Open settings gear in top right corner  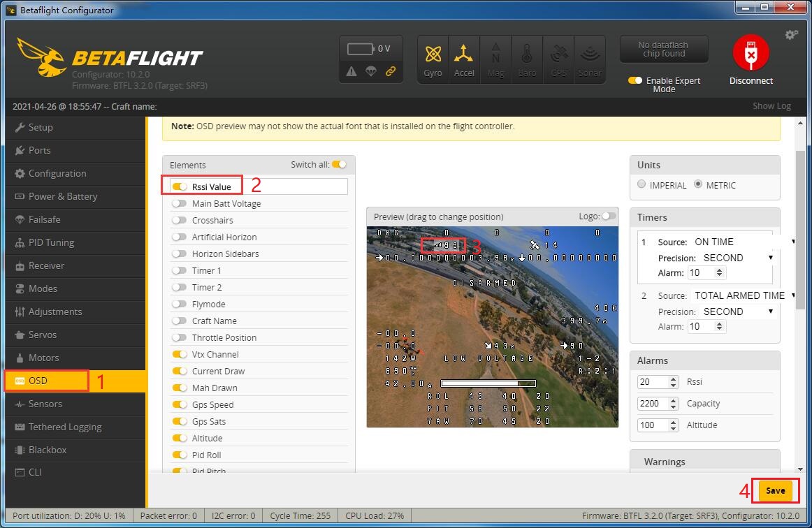tap(791, 35)
